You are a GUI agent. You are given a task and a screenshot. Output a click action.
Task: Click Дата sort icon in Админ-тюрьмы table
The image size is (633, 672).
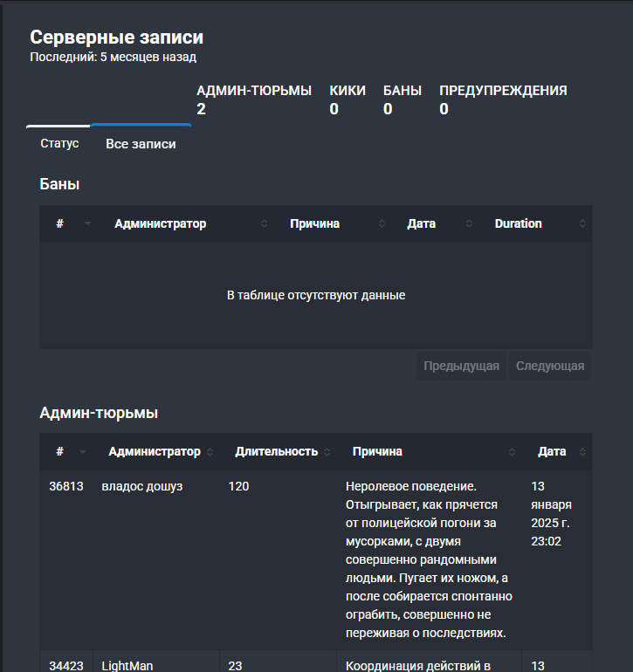click(x=582, y=452)
